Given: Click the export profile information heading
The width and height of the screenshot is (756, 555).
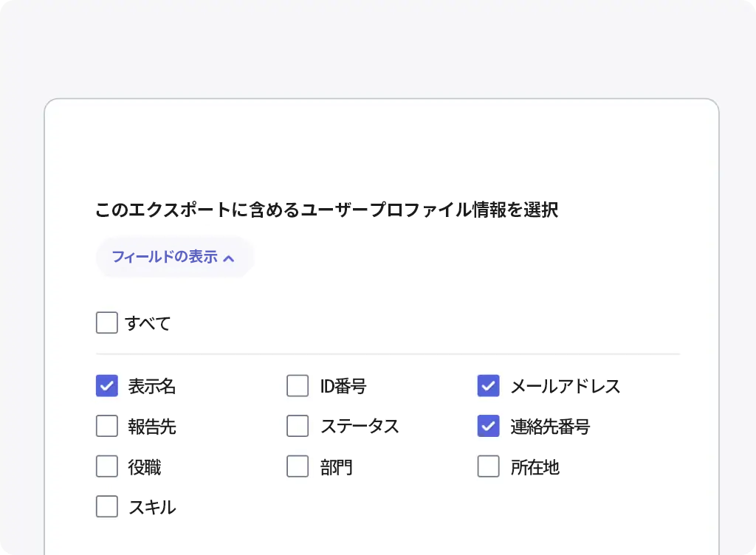Looking at the screenshot, I should point(326,210).
